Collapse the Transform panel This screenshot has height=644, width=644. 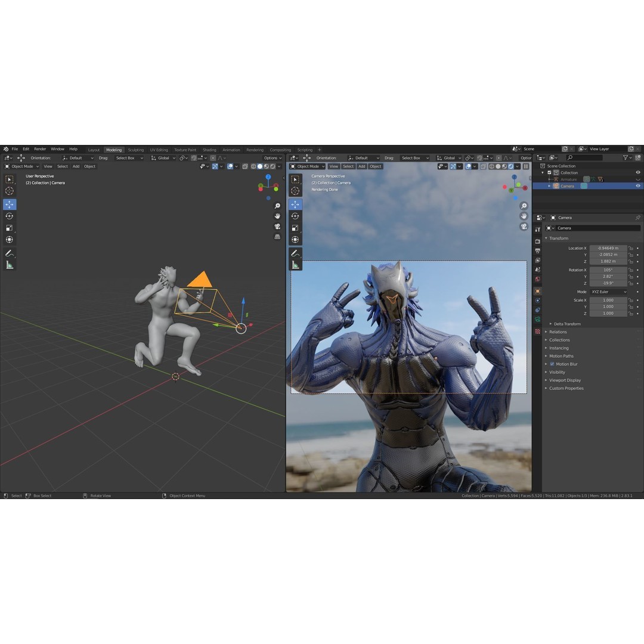[556, 239]
